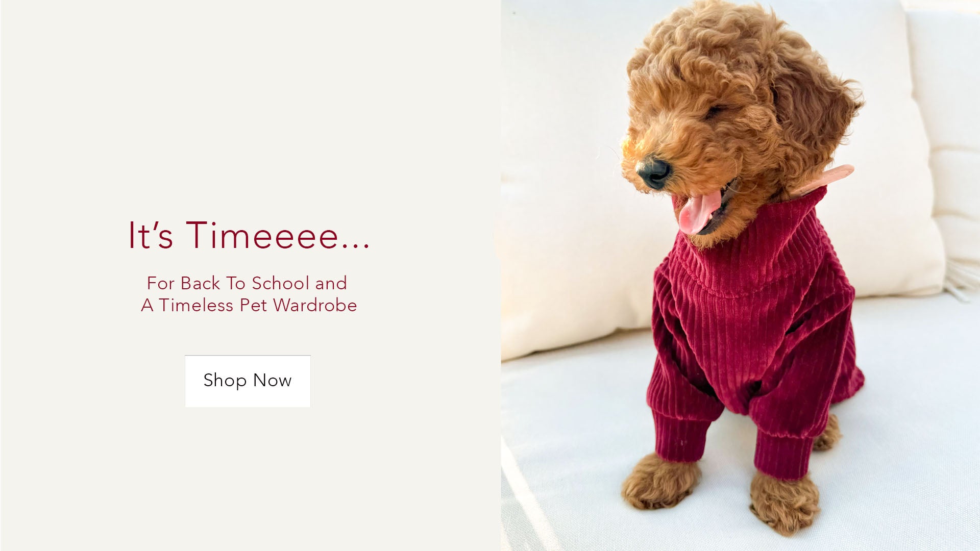This screenshot has height=551, width=980.
Task: Click the puppy's front paw at bottom right
Action: 785,503
